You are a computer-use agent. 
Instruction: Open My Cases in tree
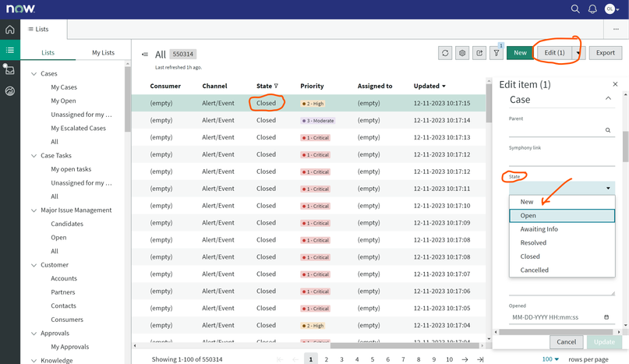(x=64, y=87)
